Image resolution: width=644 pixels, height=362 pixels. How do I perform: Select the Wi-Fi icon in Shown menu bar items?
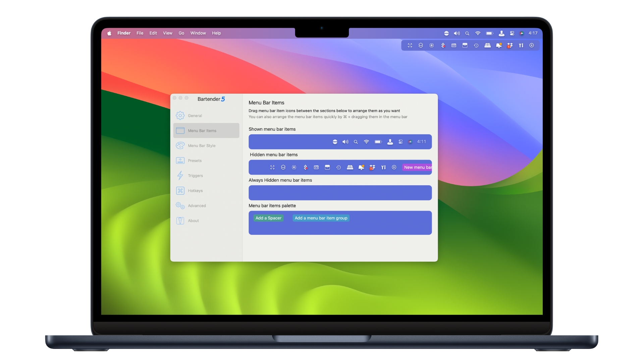pyautogui.click(x=367, y=142)
